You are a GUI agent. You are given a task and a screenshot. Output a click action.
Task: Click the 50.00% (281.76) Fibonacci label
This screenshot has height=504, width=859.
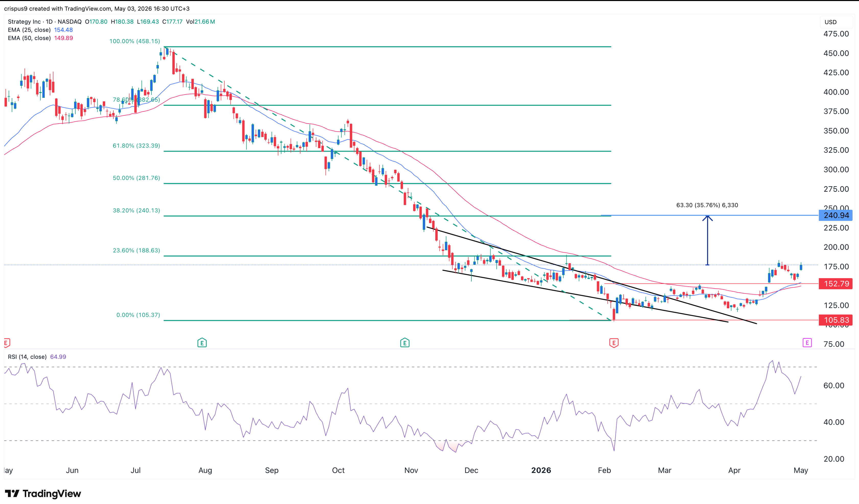click(x=136, y=178)
